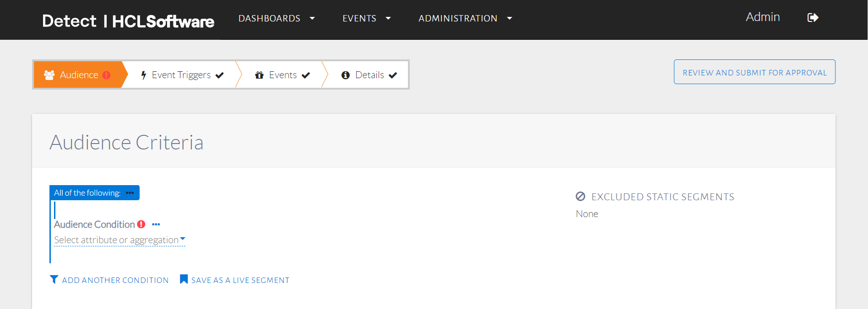Click the Detect HCLSoftware logo
This screenshot has height=309, width=868.
pyautogui.click(x=128, y=21)
